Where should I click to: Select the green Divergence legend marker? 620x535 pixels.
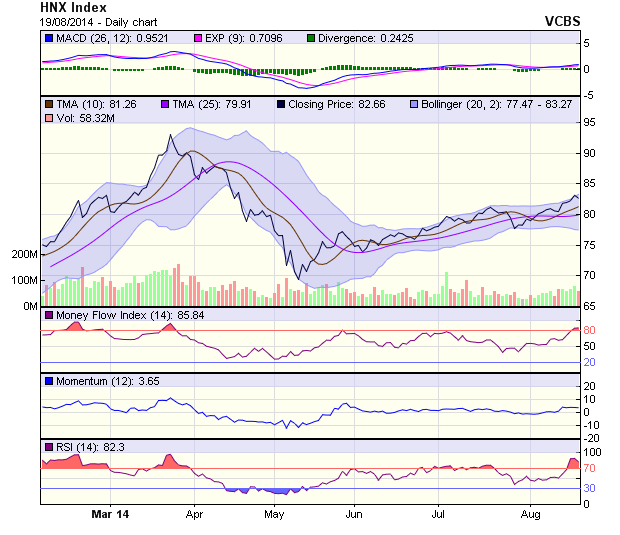tap(311, 38)
